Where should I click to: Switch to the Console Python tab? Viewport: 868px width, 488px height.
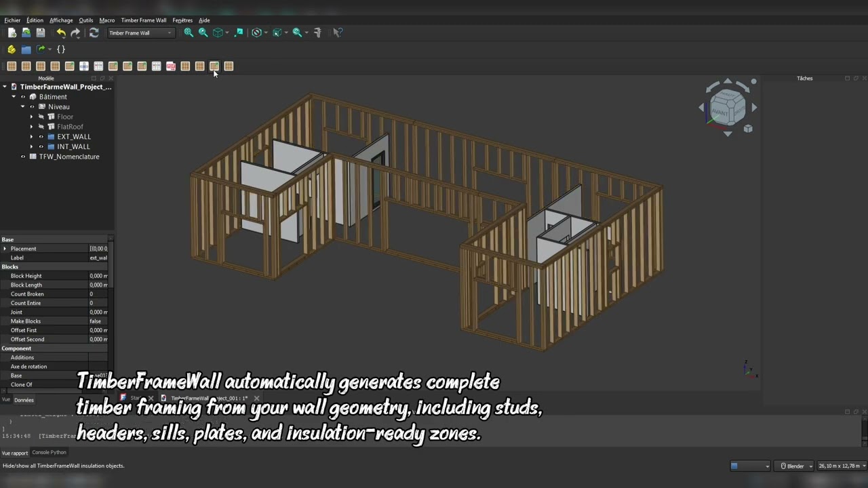tap(50, 452)
